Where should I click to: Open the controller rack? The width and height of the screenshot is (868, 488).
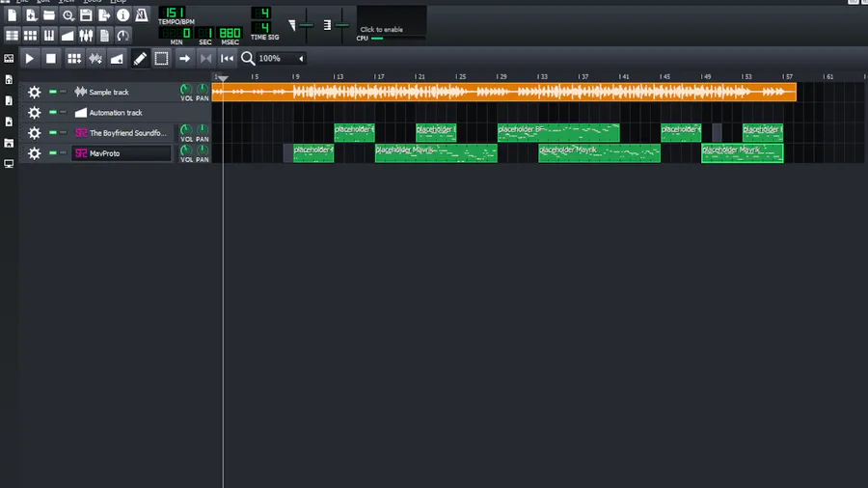coord(122,36)
